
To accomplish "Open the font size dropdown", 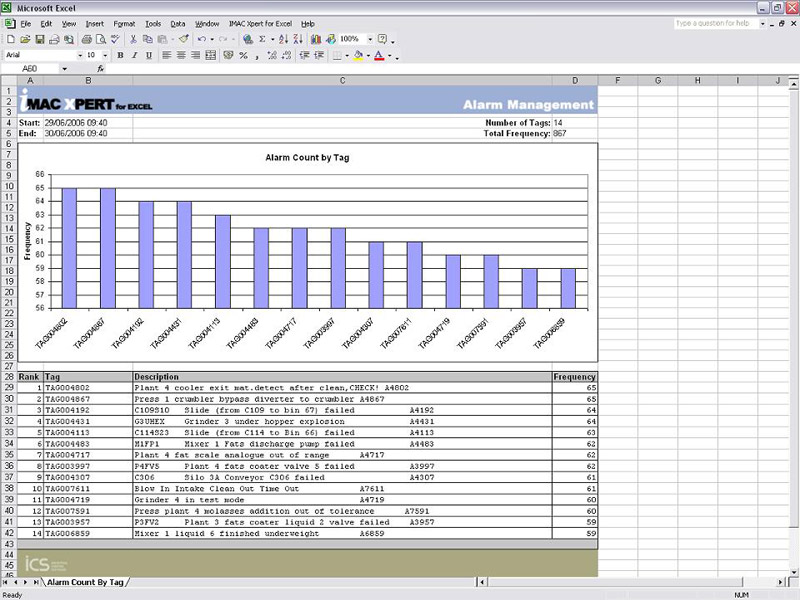I will [106, 55].
